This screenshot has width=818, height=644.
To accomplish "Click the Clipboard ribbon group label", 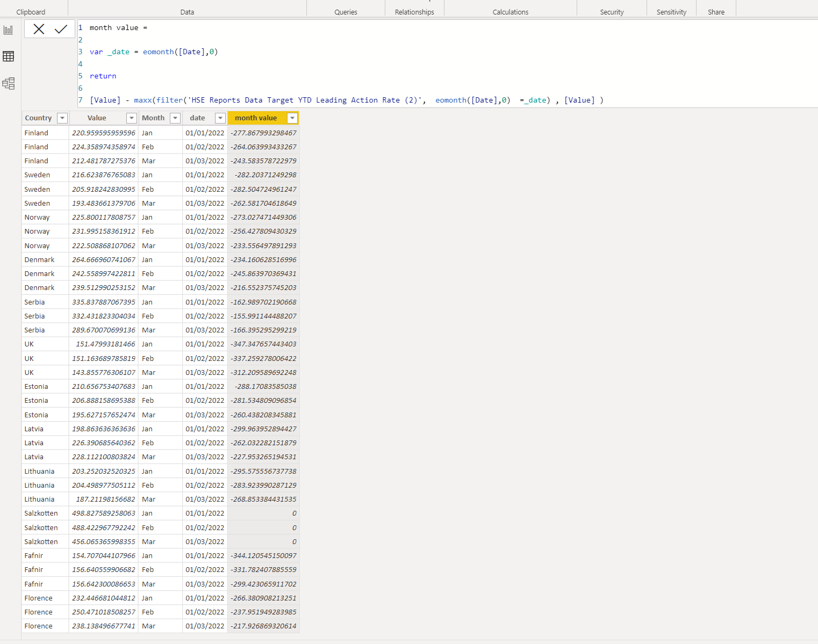I will pos(31,12).
